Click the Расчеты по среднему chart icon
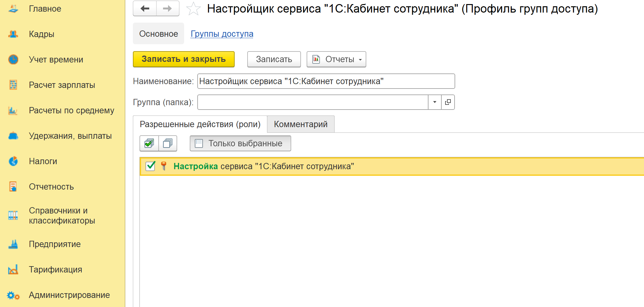The height and width of the screenshot is (307, 644). 13,110
